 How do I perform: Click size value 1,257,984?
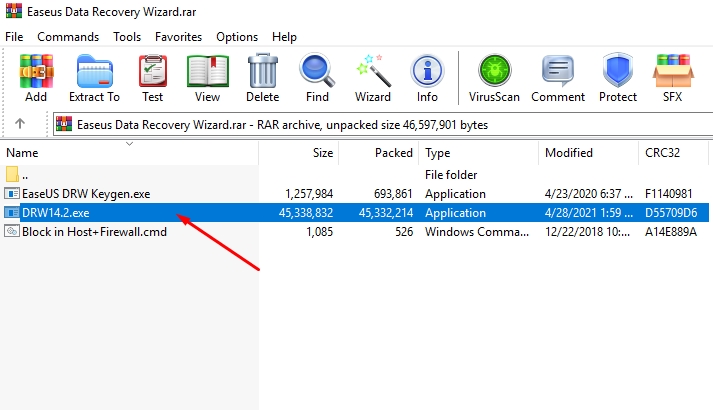pyautogui.click(x=309, y=194)
